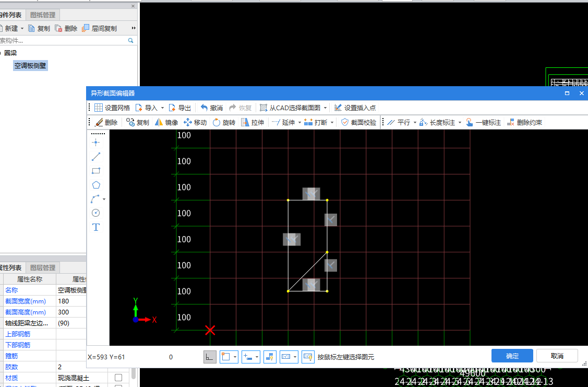Click the 层间复制 button
The image size is (588, 387).
99,28
